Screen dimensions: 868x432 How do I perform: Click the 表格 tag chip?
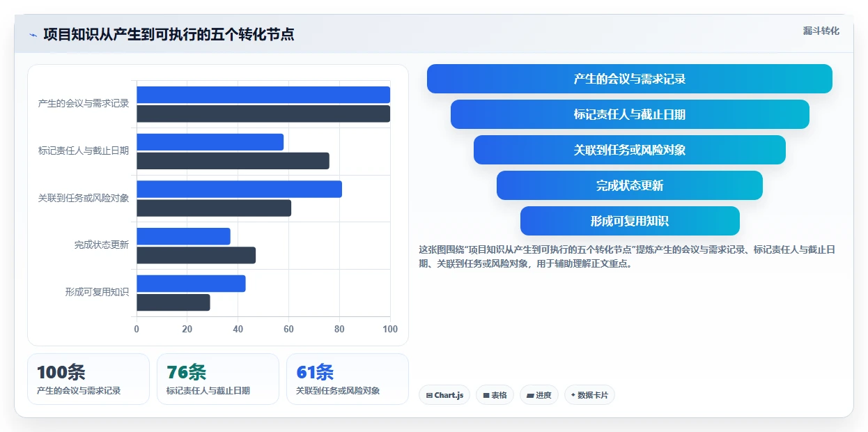tap(495, 395)
